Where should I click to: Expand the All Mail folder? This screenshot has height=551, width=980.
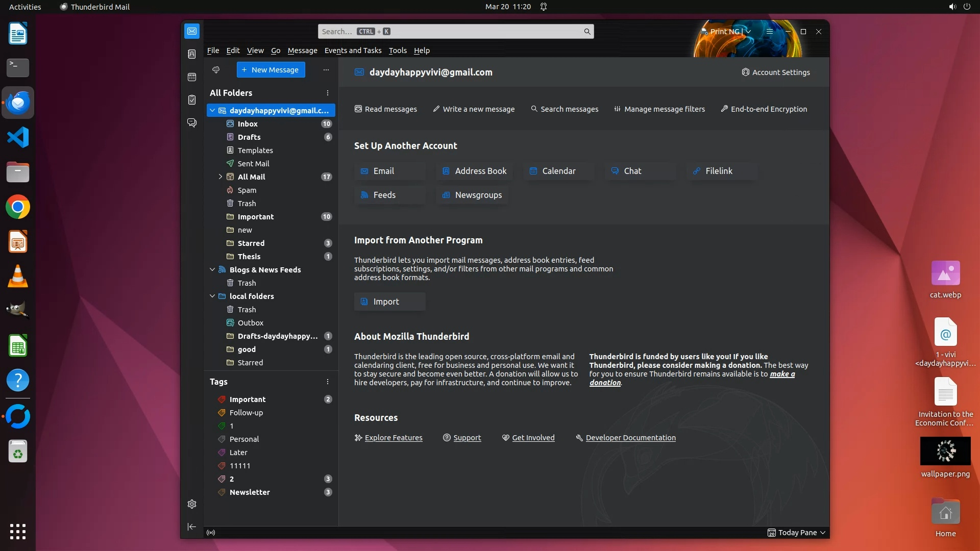coord(220,177)
